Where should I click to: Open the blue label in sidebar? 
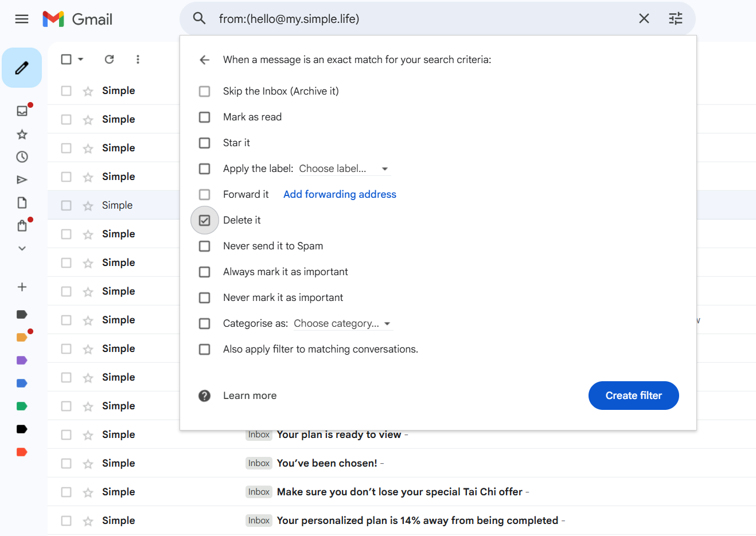pos(22,383)
